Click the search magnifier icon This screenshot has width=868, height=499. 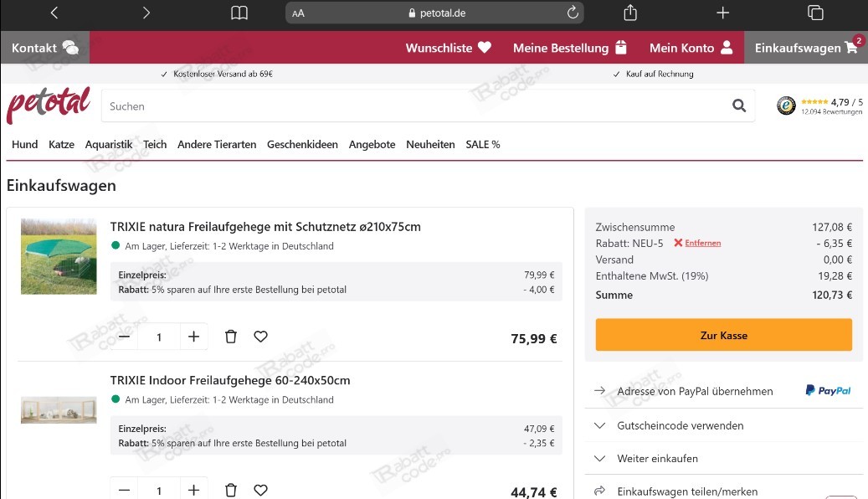tap(739, 105)
